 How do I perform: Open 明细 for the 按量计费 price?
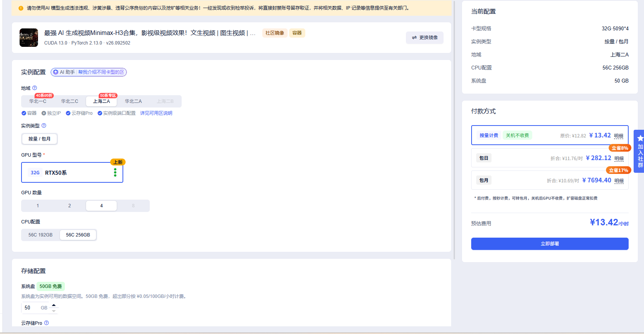tap(619, 136)
